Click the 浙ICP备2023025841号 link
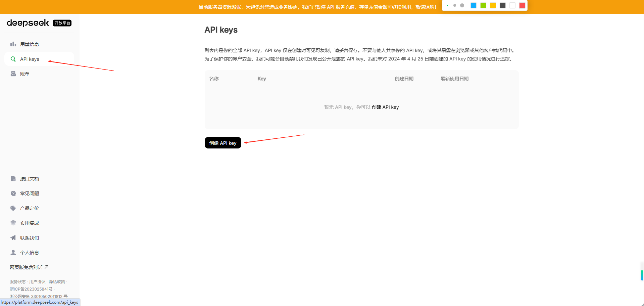Image resolution: width=644 pixels, height=306 pixels. pos(31,289)
